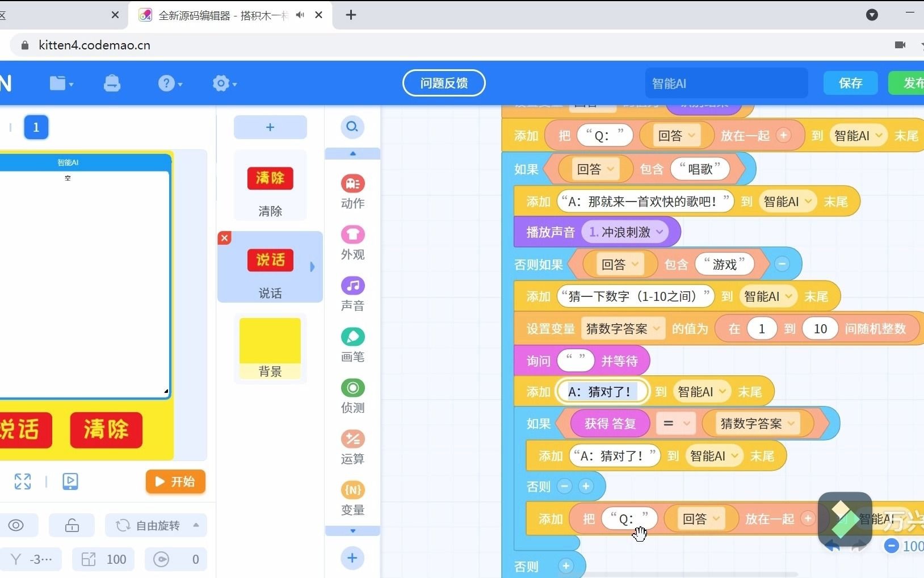This screenshot has height=578, width=924.
Task: Select the yellow 背景 thumbnail
Action: coord(270,348)
